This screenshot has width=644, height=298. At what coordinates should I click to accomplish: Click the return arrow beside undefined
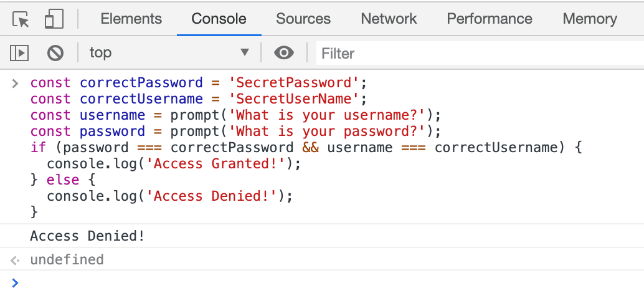click(16, 259)
